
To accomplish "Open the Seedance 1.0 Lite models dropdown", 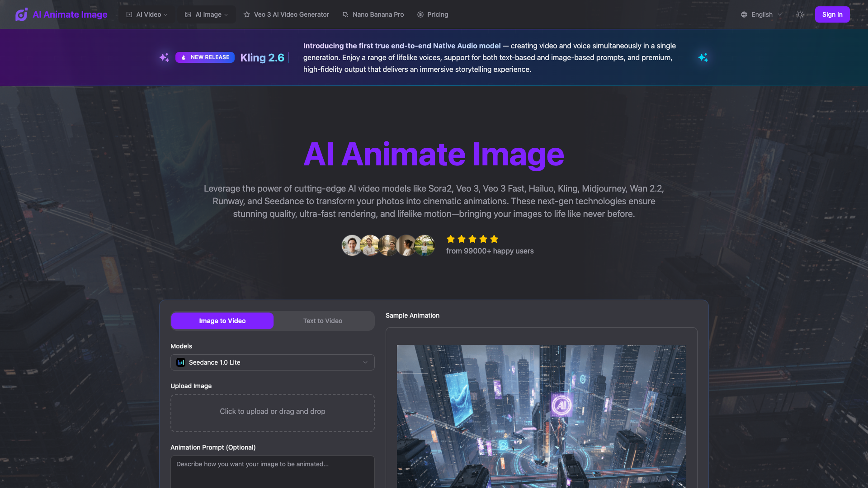I will coord(273,362).
